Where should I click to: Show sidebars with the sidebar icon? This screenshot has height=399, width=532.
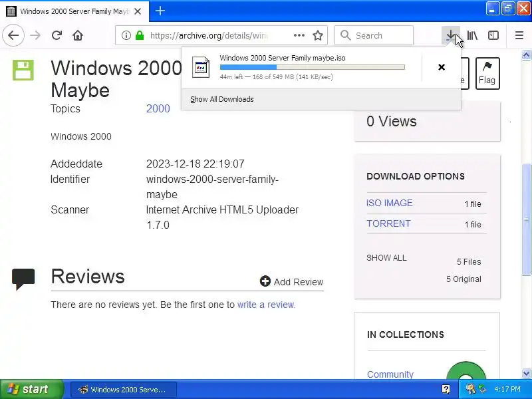[x=493, y=35]
